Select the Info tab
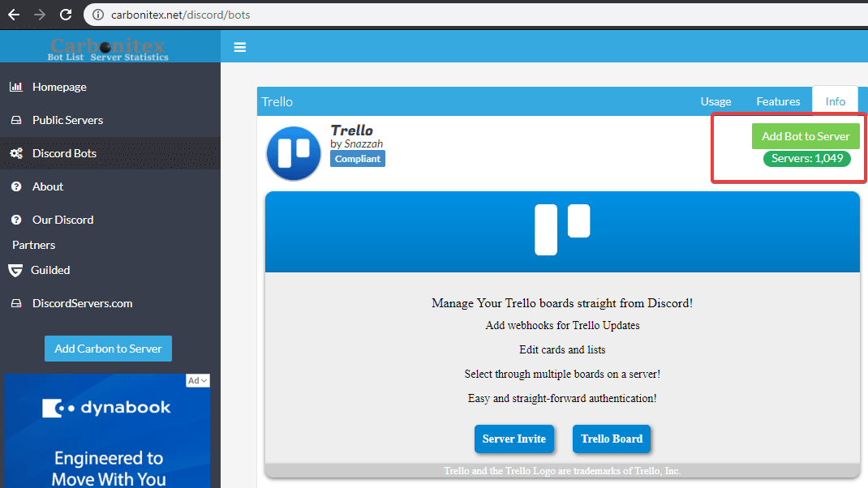The width and height of the screenshot is (868, 488). [835, 101]
